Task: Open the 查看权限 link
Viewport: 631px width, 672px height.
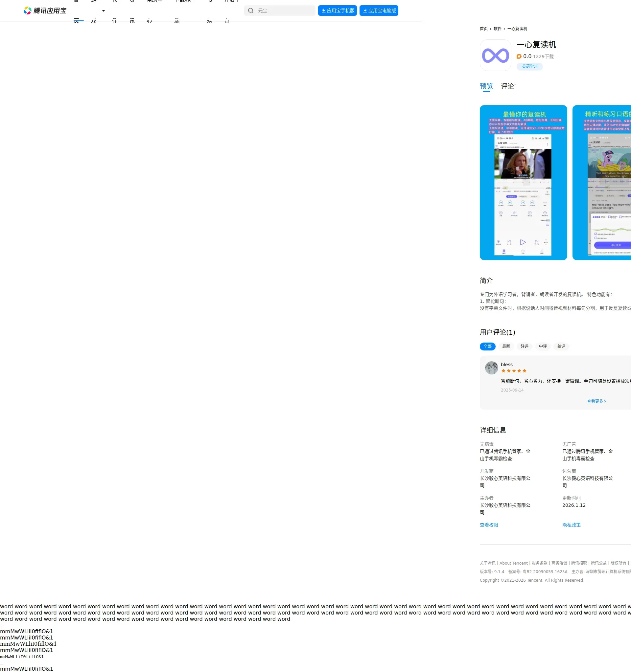Action: (x=489, y=525)
